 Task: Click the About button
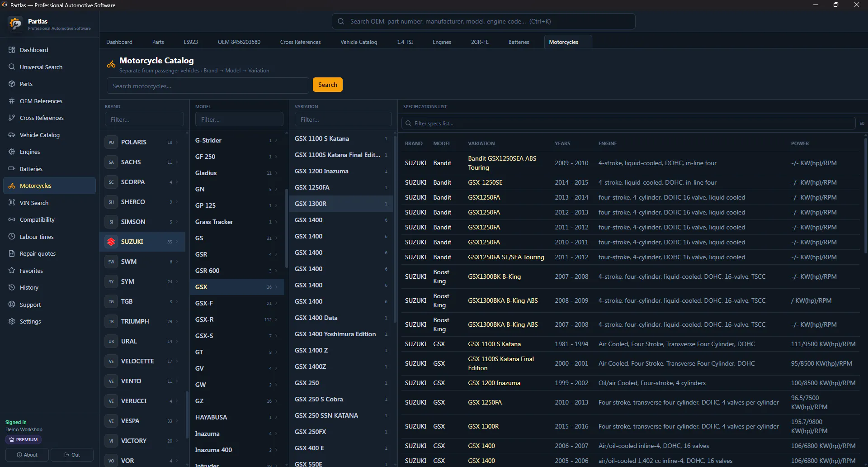point(27,455)
